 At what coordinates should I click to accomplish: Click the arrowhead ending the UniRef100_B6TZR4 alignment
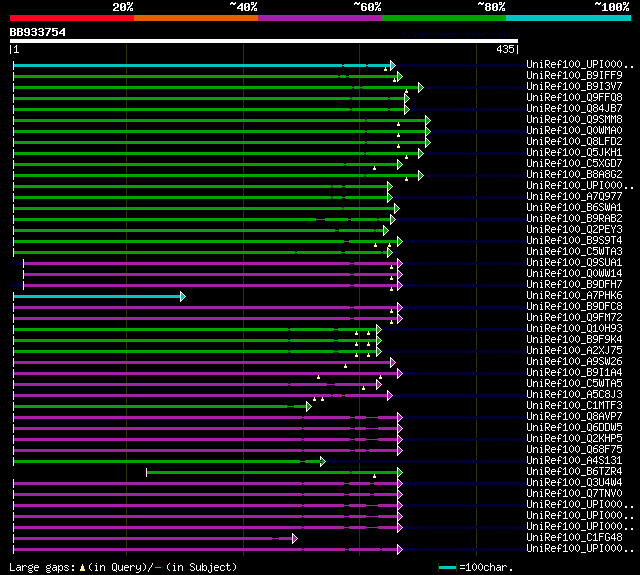[x=400, y=473]
